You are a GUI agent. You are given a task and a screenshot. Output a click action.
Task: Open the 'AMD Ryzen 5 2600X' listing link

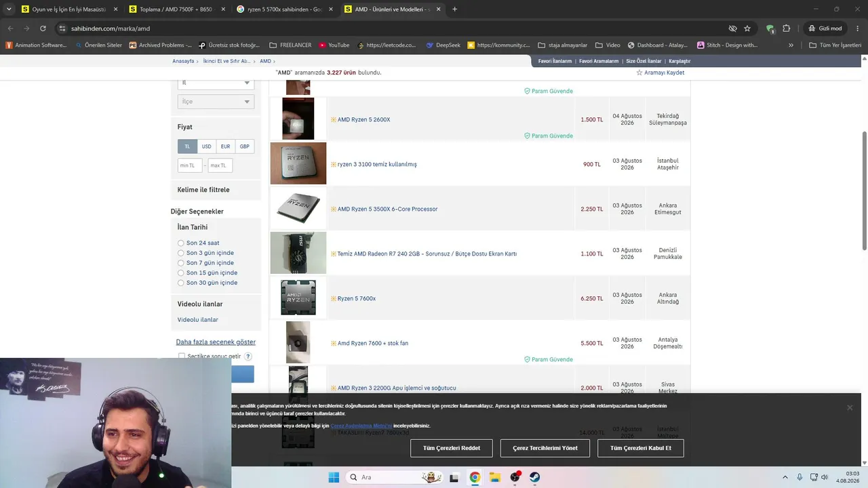click(x=363, y=120)
